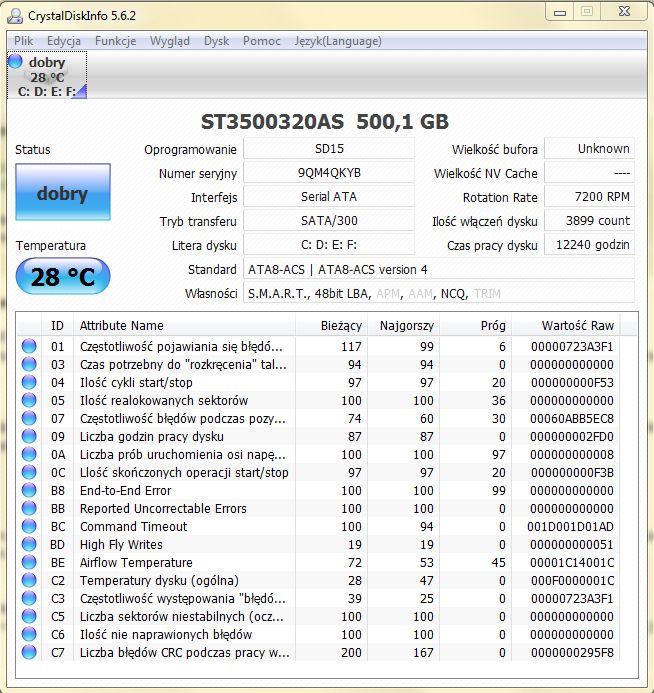Screen dimensions: 654x693
Task: Open the Pomoc menu
Action: click(262, 41)
